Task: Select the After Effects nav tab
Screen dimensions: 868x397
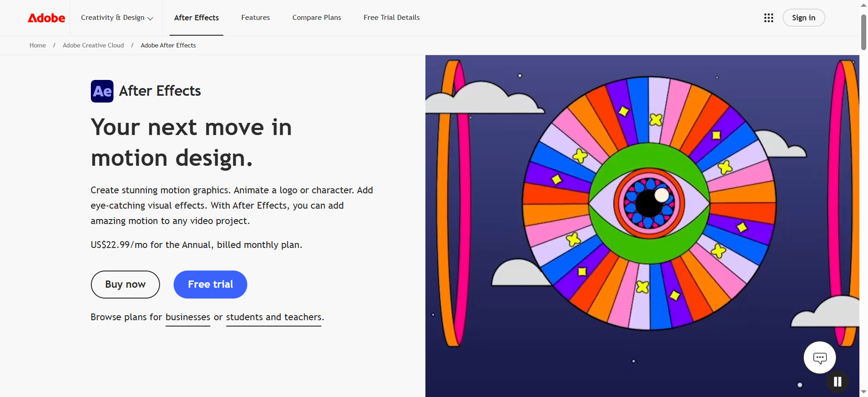Action: [196, 18]
